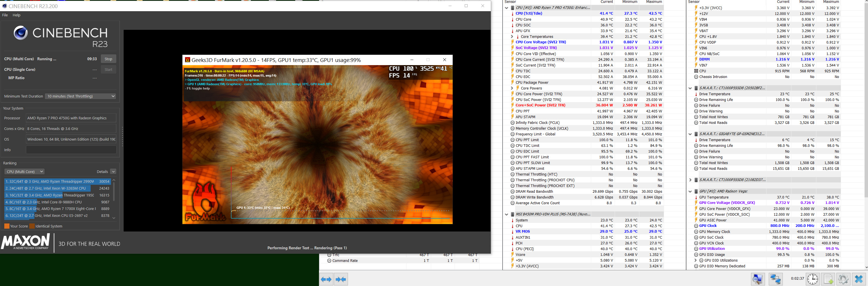Screen dimensions: 868x286
Task: Expand the GPU D3D Utilizations group
Action: pos(696,260)
